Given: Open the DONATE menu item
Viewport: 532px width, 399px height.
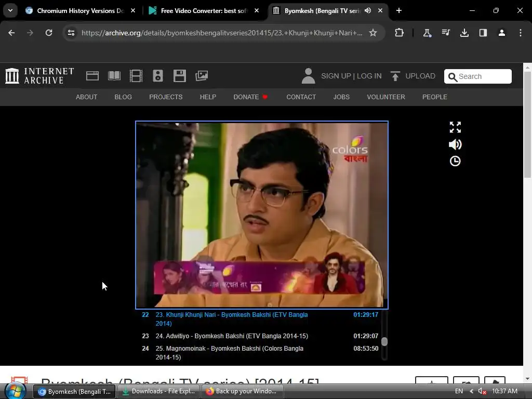Looking at the screenshot, I should coord(250,97).
